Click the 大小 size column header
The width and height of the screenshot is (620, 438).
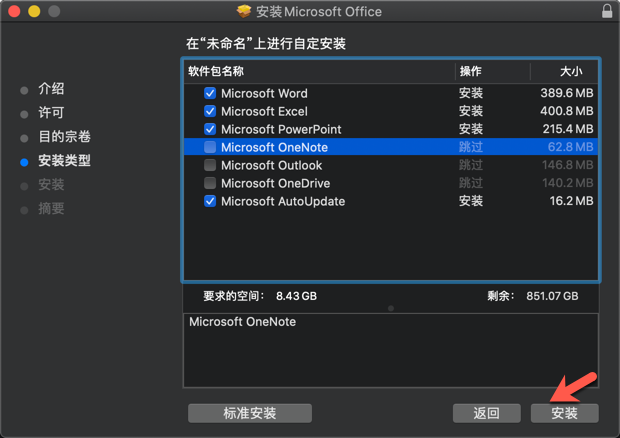pos(571,71)
